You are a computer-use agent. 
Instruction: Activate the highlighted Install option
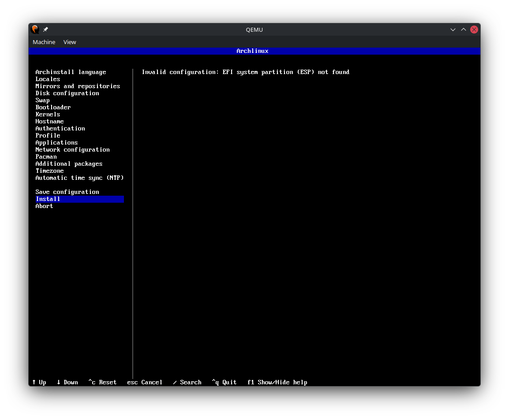click(x=79, y=199)
